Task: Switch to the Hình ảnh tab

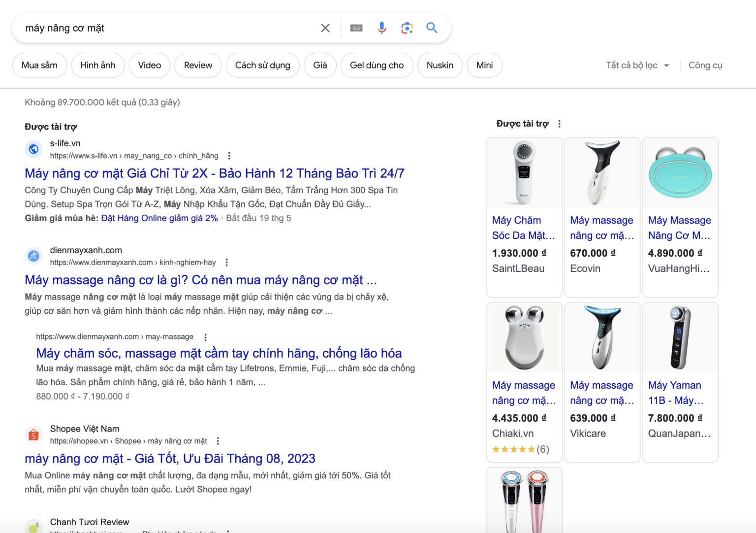Action: click(x=97, y=65)
